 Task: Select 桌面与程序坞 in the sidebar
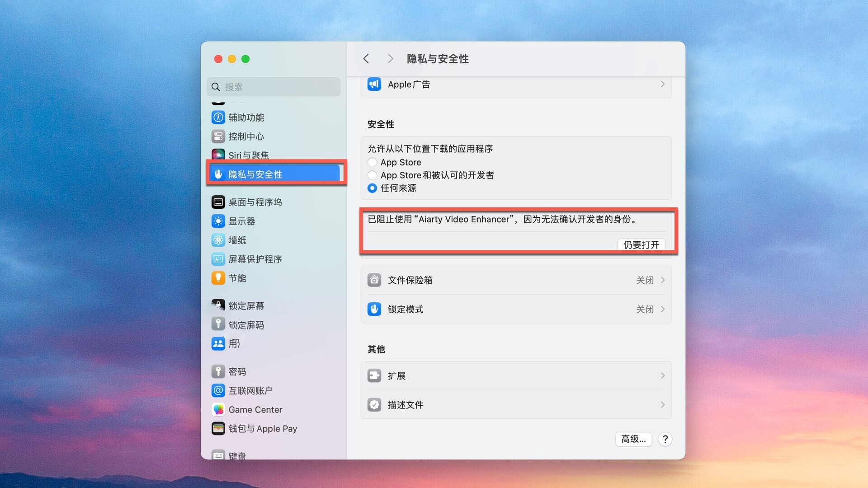click(x=246, y=202)
